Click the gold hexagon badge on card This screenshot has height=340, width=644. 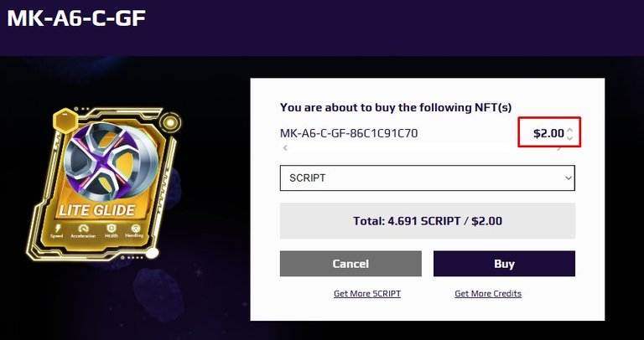[65, 121]
